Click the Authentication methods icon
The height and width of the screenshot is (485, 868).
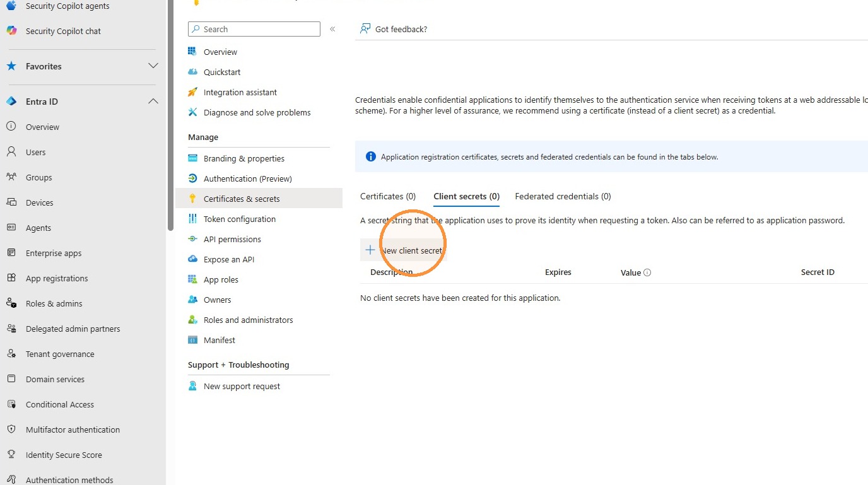(x=11, y=480)
